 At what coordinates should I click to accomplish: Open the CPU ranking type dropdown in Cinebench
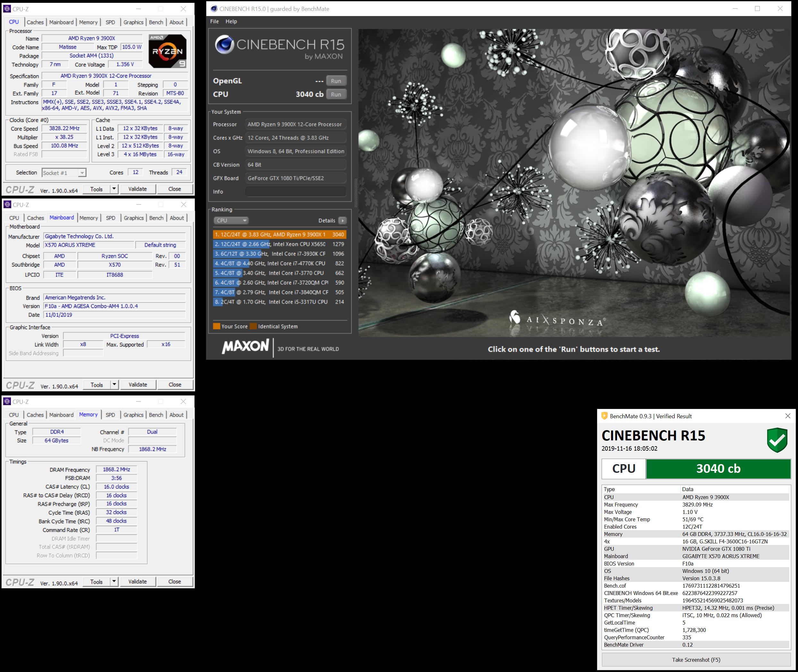pos(231,221)
